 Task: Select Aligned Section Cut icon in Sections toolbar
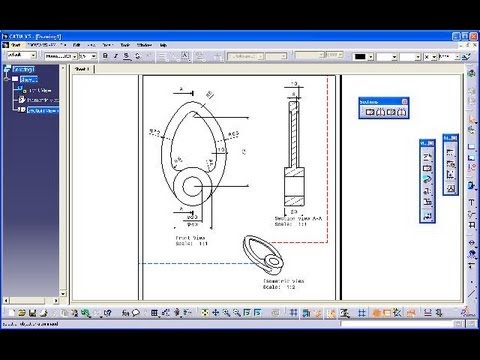click(x=402, y=112)
